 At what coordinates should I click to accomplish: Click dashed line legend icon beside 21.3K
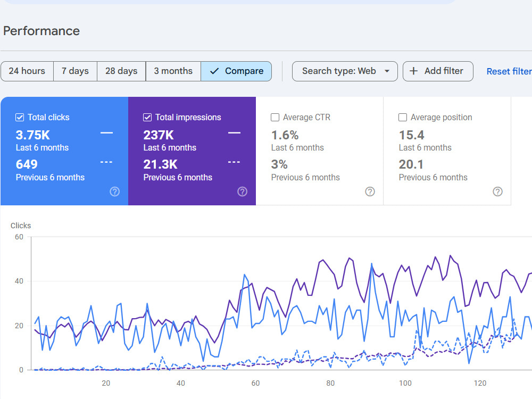click(234, 162)
